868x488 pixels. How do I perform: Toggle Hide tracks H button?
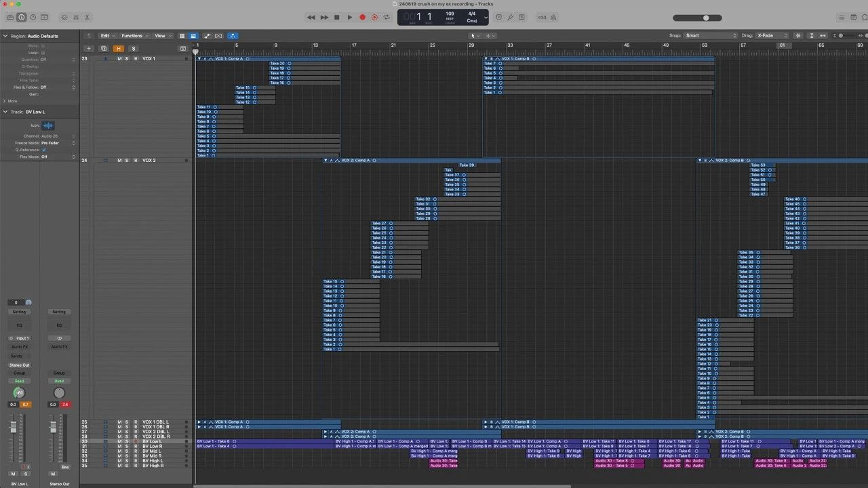pos(119,49)
